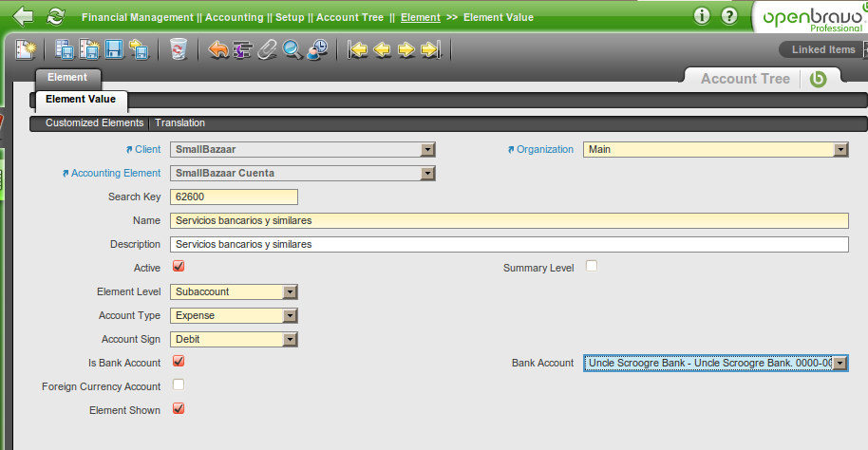Open help with the question mark icon
The height and width of the screenshot is (450, 868).
729,16
